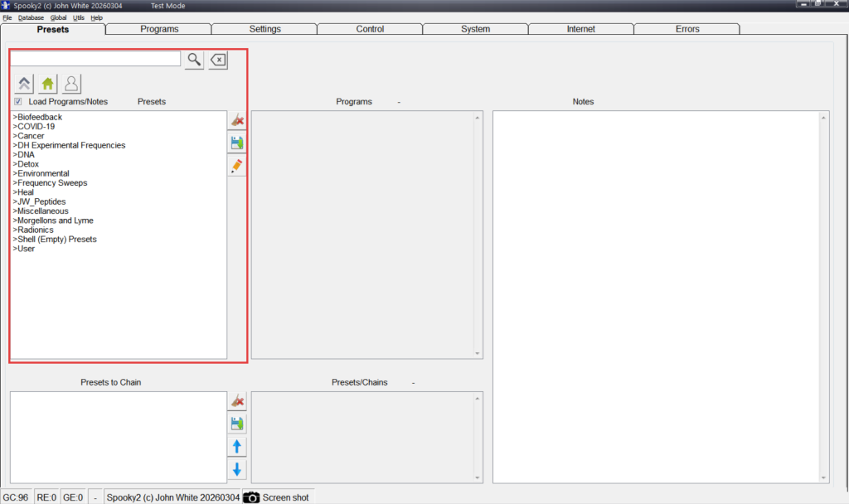Click the green home icon
The image size is (849, 504).
(48, 84)
